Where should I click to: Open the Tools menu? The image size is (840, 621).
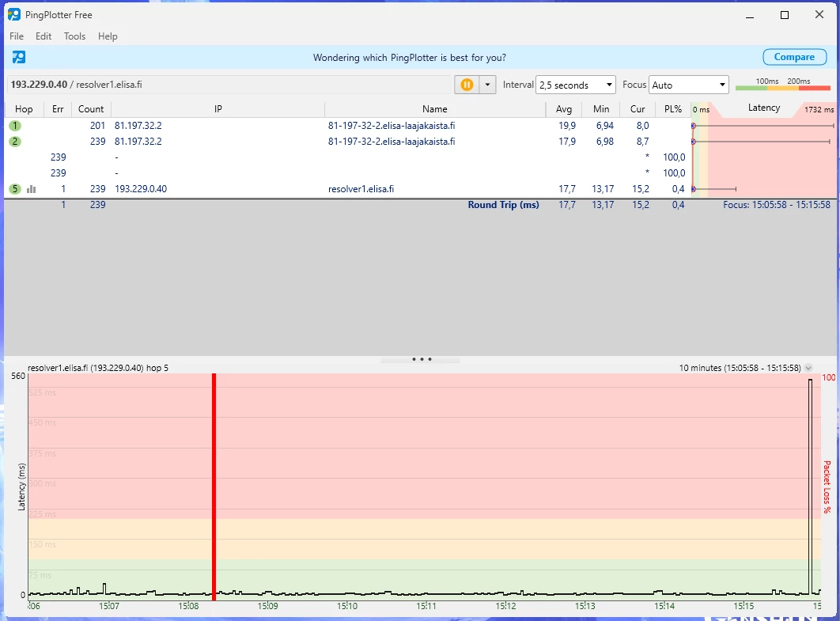click(74, 36)
